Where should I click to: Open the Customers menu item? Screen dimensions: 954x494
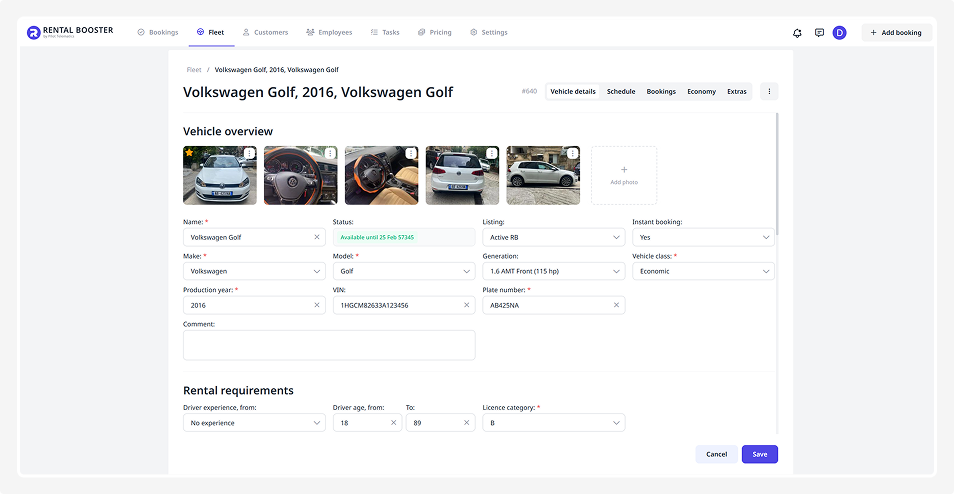[265, 32]
